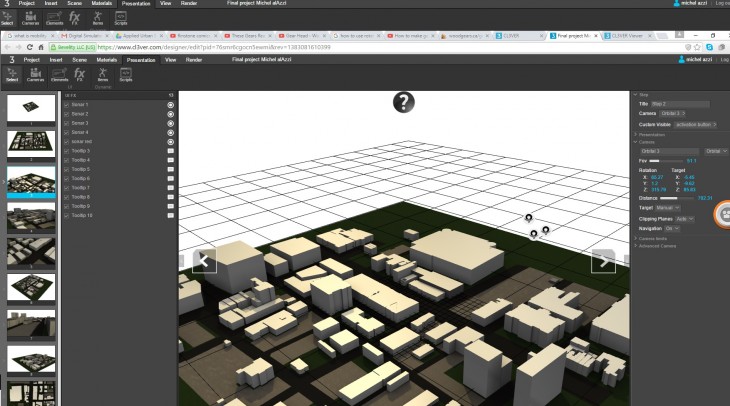Click the question mark help icon in the viewport
The height and width of the screenshot is (406, 730).
point(403,102)
